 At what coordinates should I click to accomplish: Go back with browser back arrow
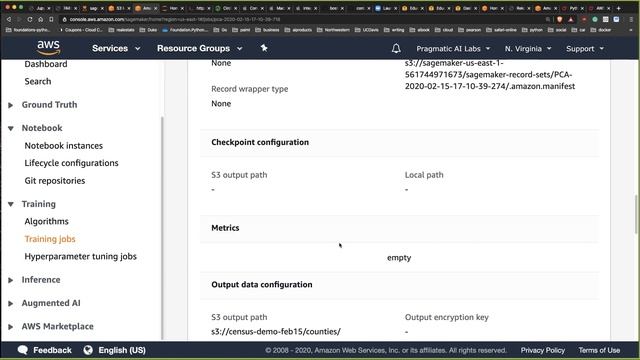(9, 19)
